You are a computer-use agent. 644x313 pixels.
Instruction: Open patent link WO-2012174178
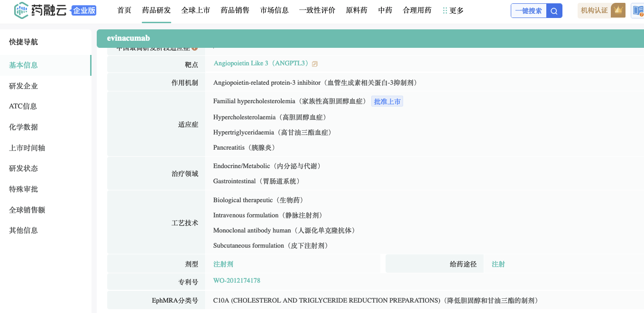tap(237, 281)
